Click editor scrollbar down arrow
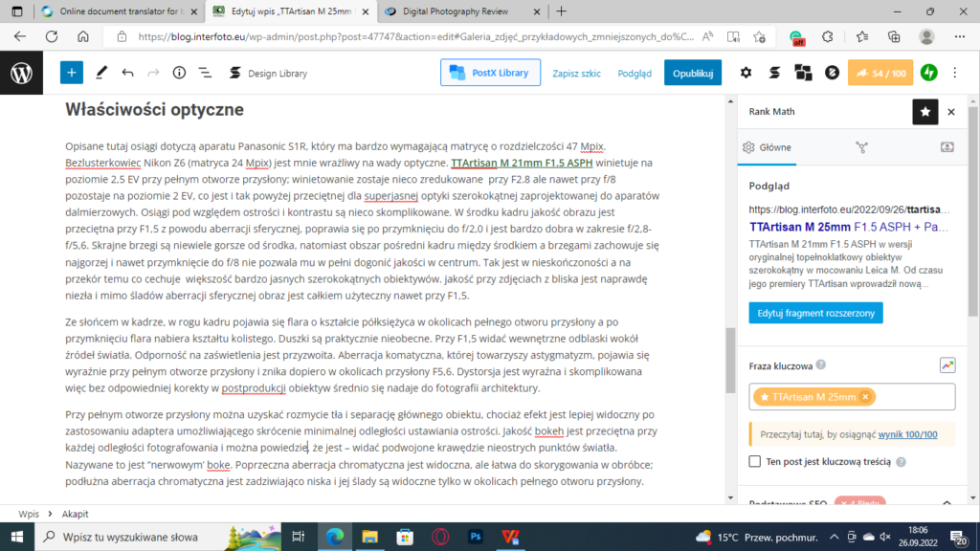The width and height of the screenshot is (980, 551). coord(730,497)
